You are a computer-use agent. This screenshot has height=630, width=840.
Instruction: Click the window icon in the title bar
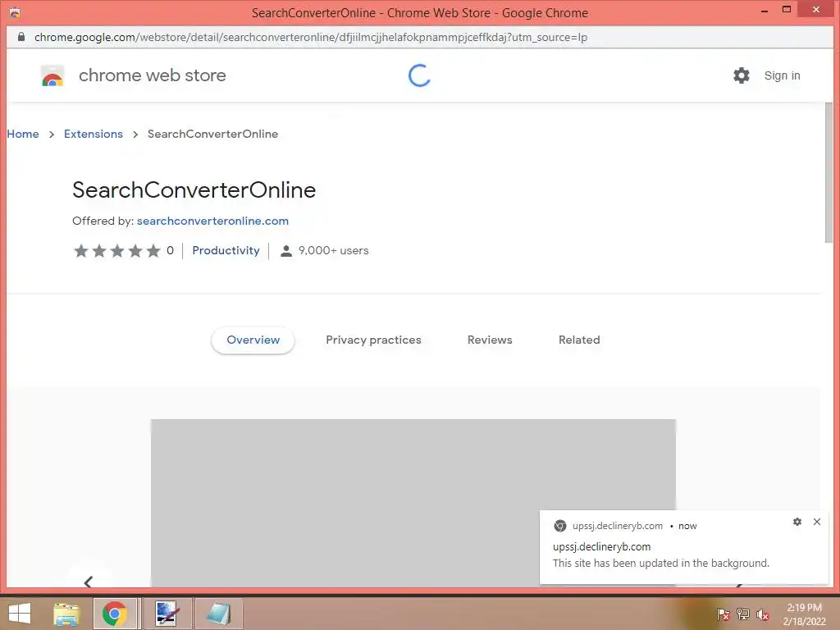15,12
